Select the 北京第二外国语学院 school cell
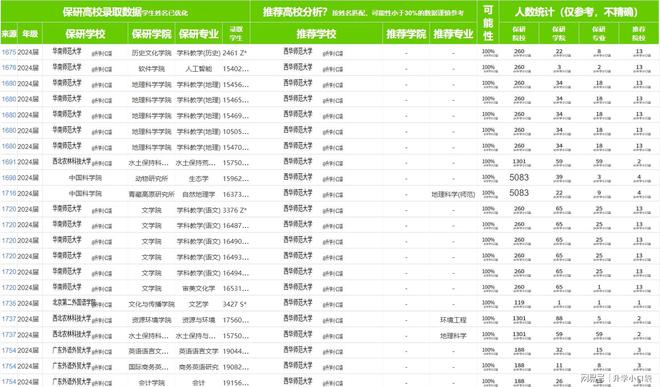This screenshot has height=387, width=660. click(x=75, y=302)
